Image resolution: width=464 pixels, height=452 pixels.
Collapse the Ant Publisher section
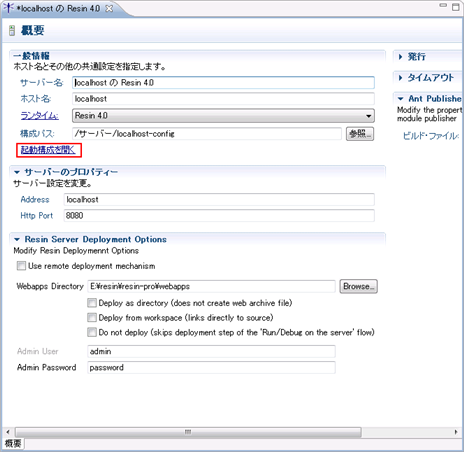tap(401, 99)
